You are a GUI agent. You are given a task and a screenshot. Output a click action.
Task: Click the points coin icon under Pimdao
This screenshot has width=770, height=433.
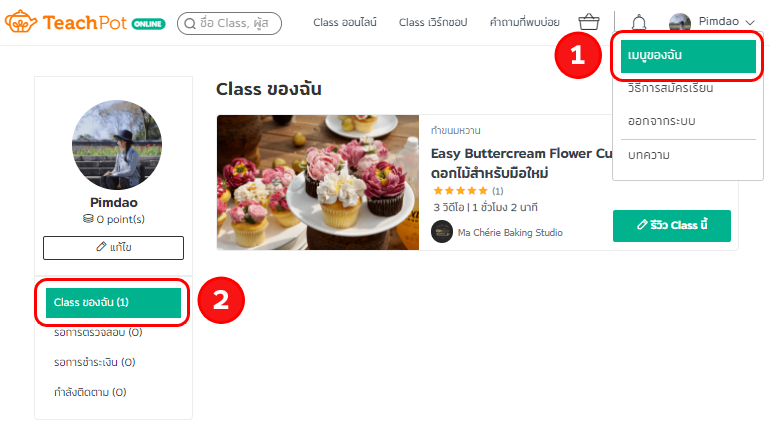tap(88, 219)
